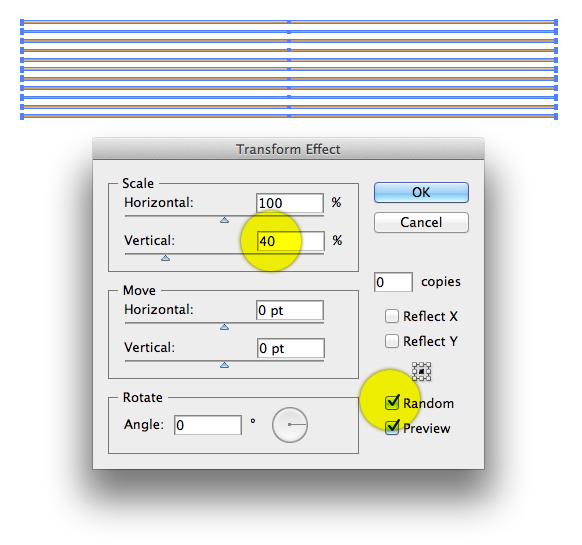Click the Cancel button
Image resolution: width=582 pixels, height=545 pixels.
[421, 222]
